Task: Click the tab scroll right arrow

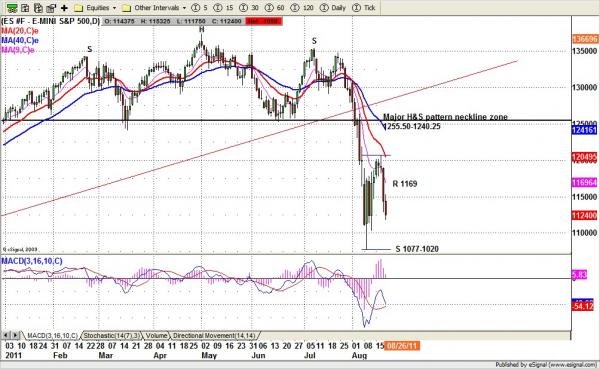Action: 15,336
